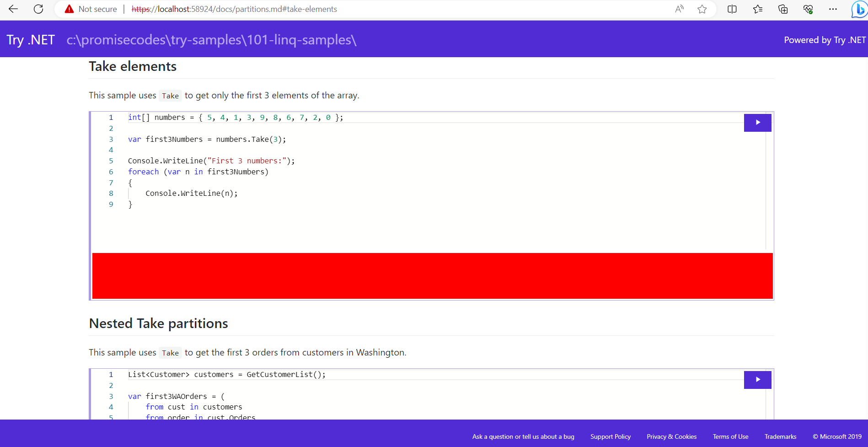Viewport: 868px width, 447px height.
Task: Click the red progress bar under the code editor
Action: tap(432, 275)
